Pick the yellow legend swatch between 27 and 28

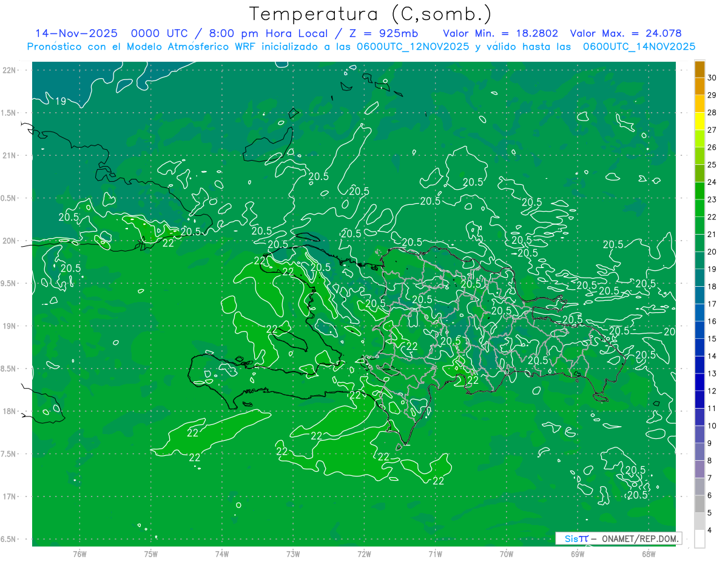699,121
